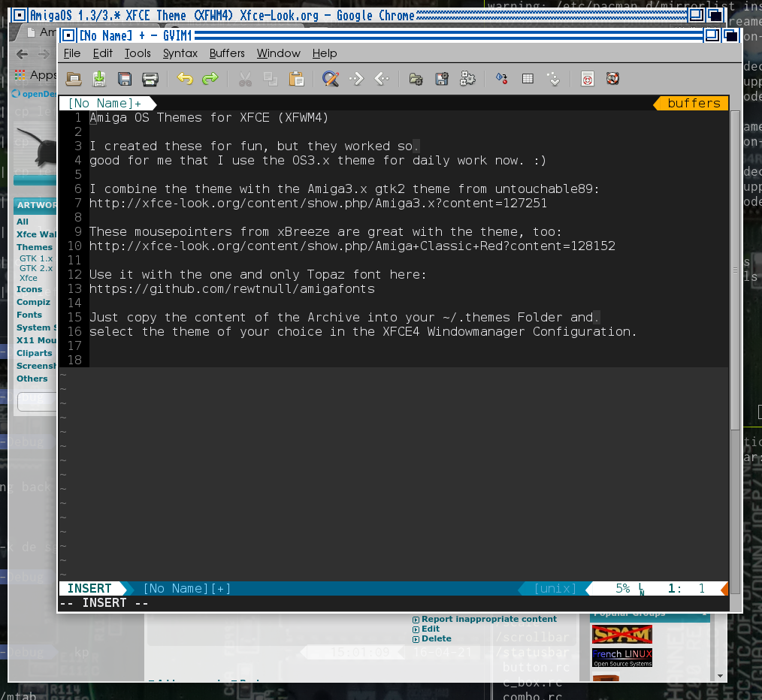Open the GVim window menu icon in titlebar
762x700 pixels.
pyautogui.click(x=68, y=35)
